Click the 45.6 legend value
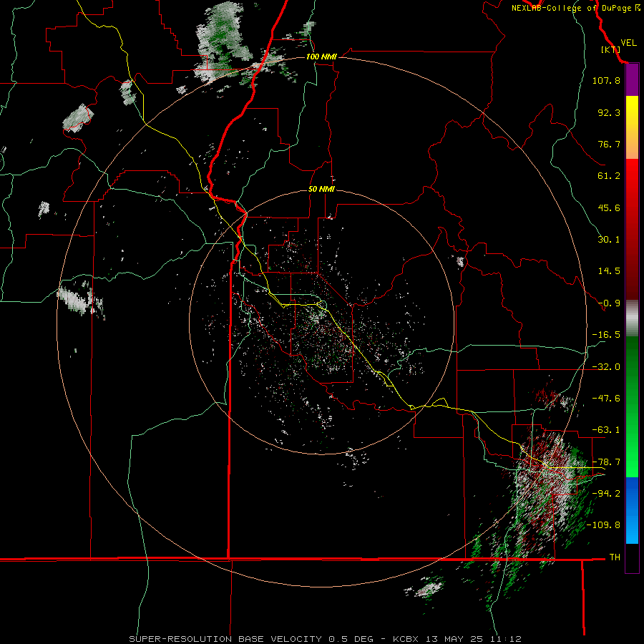 pos(609,208)
